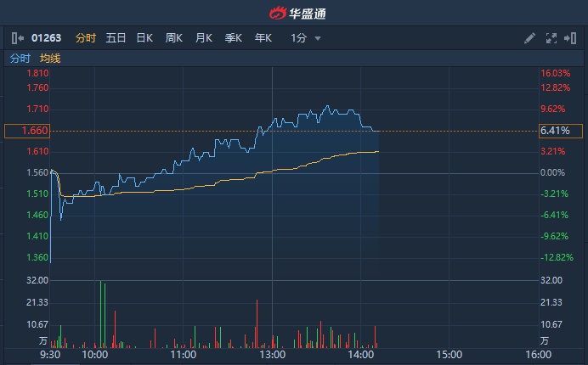Select the 月K monthly chart tab
Screen dimensions: 588x365
coord(204,38)
